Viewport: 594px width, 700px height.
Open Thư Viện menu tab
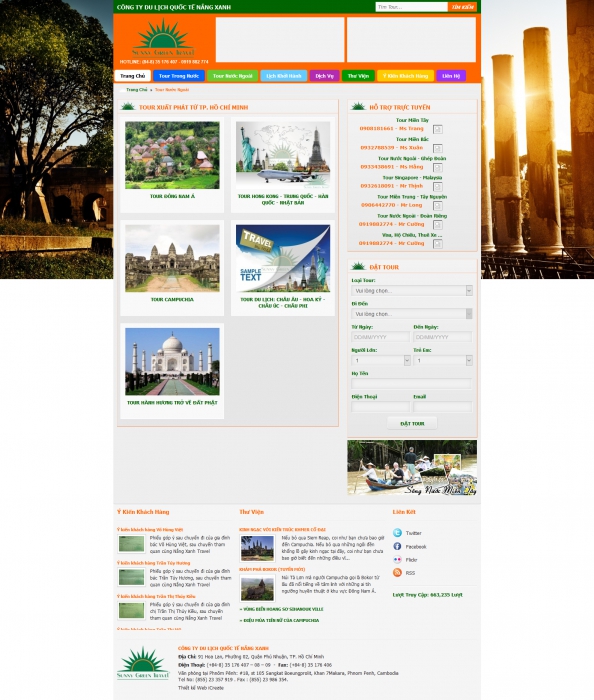coord(358,76)
